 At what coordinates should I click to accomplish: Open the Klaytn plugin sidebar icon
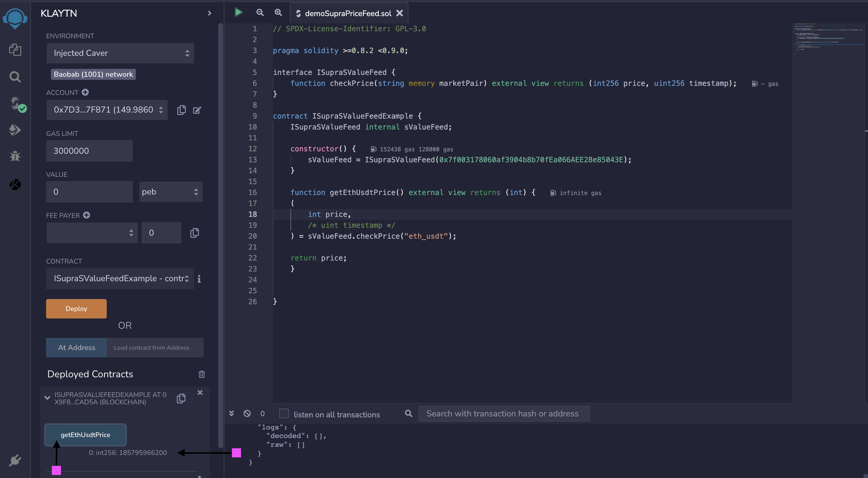coord(15,184)
